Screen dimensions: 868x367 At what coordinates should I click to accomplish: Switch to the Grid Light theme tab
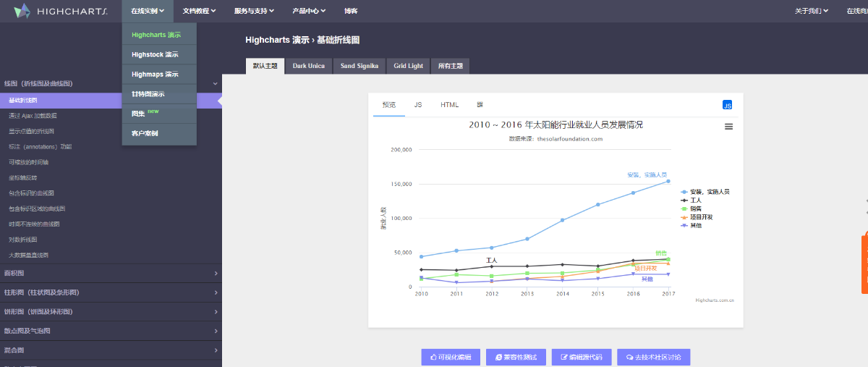(x=408, y=66)
